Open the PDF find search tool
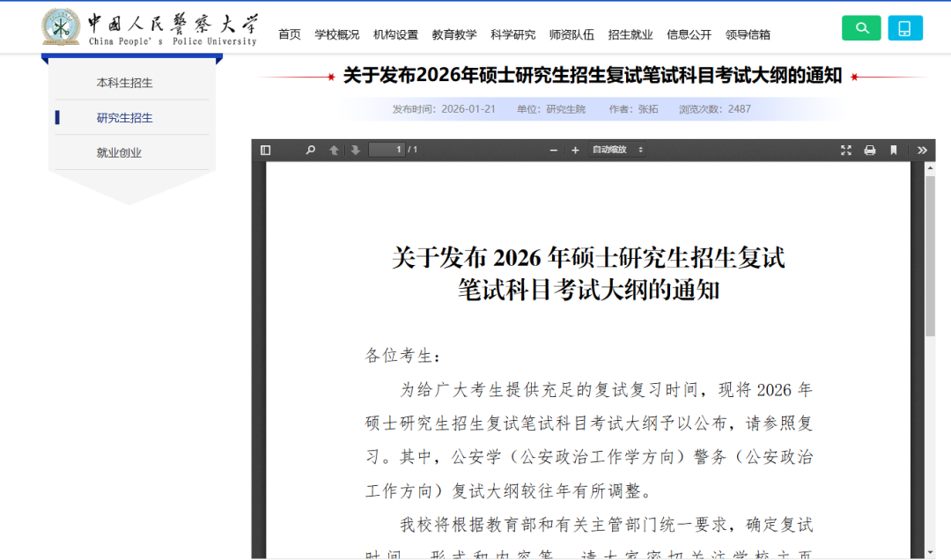 coord(310,151)
